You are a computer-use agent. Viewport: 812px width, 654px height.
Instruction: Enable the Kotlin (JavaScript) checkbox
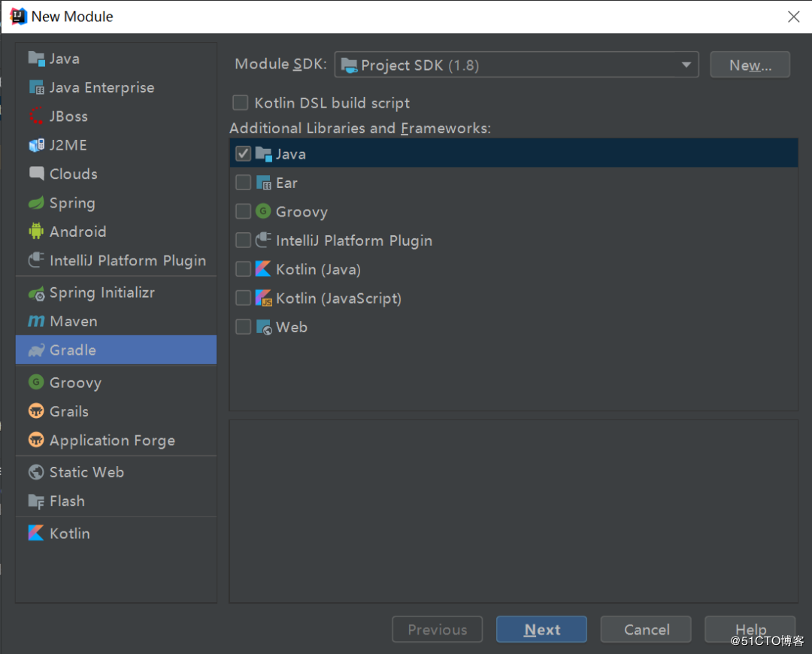point(243,298)
